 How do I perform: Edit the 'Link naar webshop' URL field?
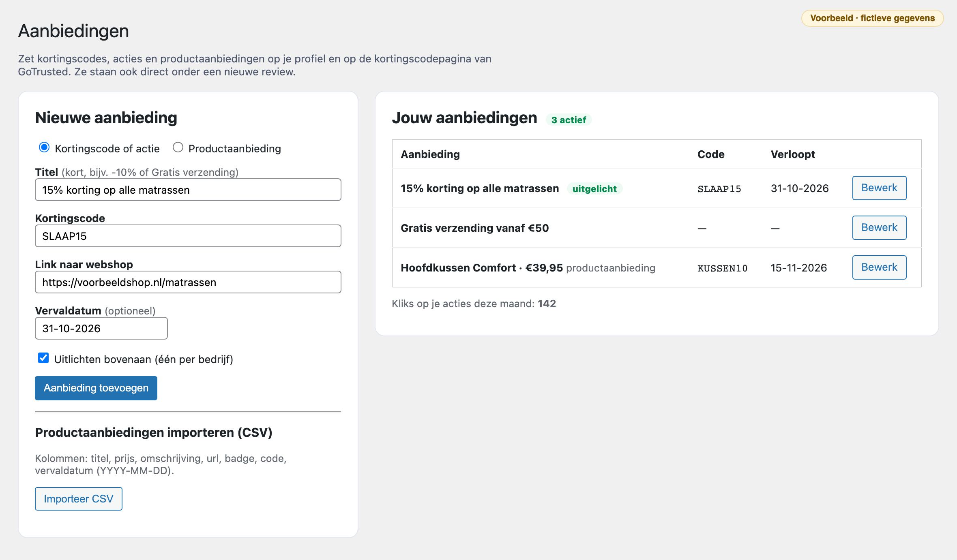tap(188, 282)
